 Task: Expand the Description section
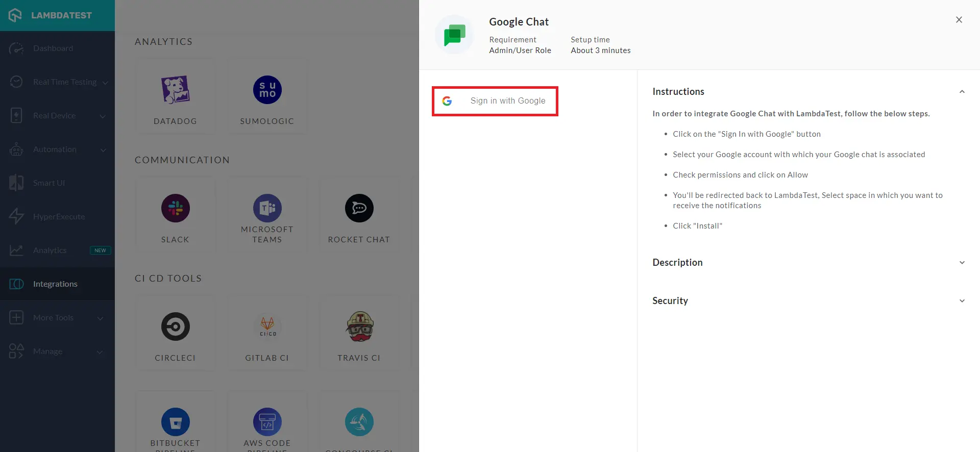pyautogui.click(x=962, y=263)
